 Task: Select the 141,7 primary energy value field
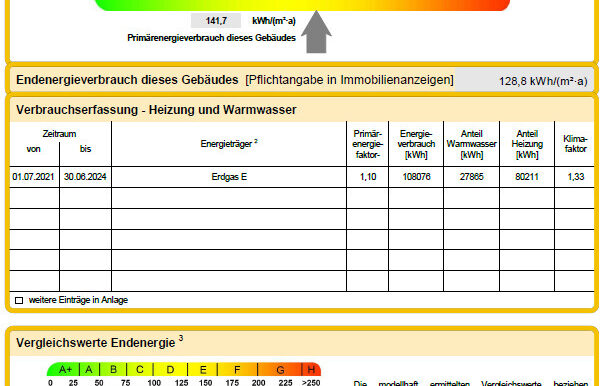pyautogui.click(x=216, y=20)
